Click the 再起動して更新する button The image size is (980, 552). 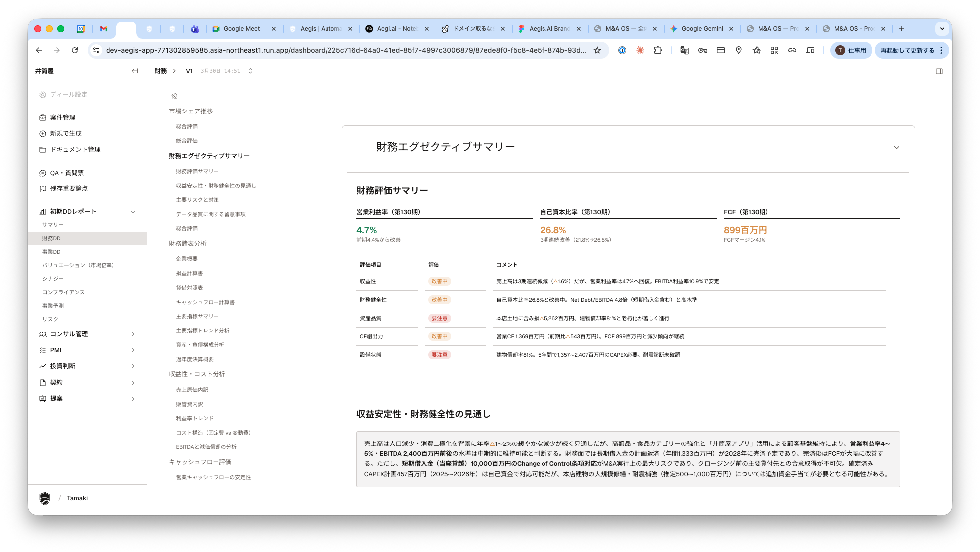[x=908, y=50]
